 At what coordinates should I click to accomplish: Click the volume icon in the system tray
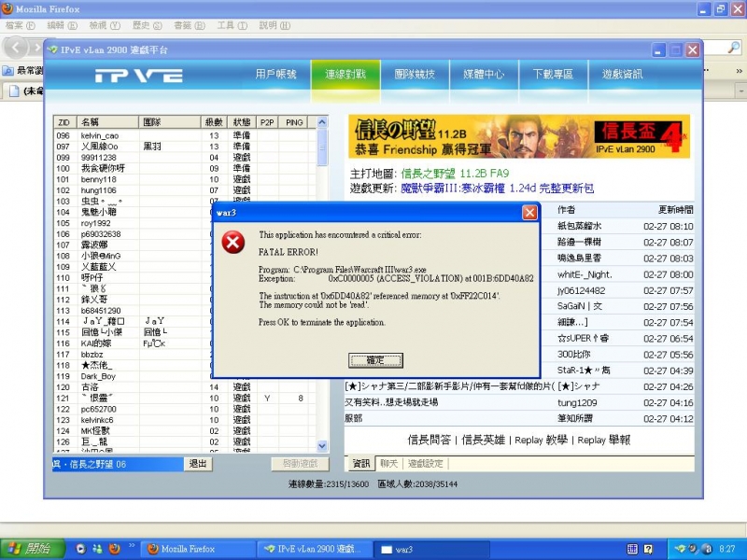691,548
